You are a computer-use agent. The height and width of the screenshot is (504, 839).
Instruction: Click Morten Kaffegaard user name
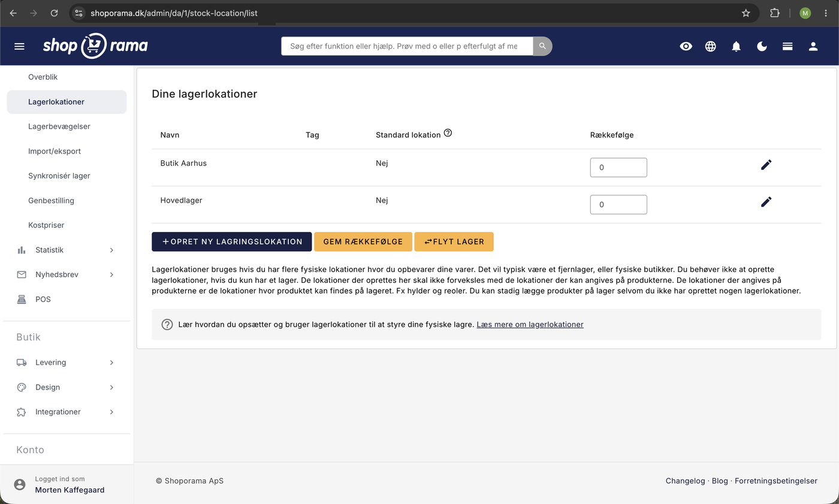(x=70, y=490)
